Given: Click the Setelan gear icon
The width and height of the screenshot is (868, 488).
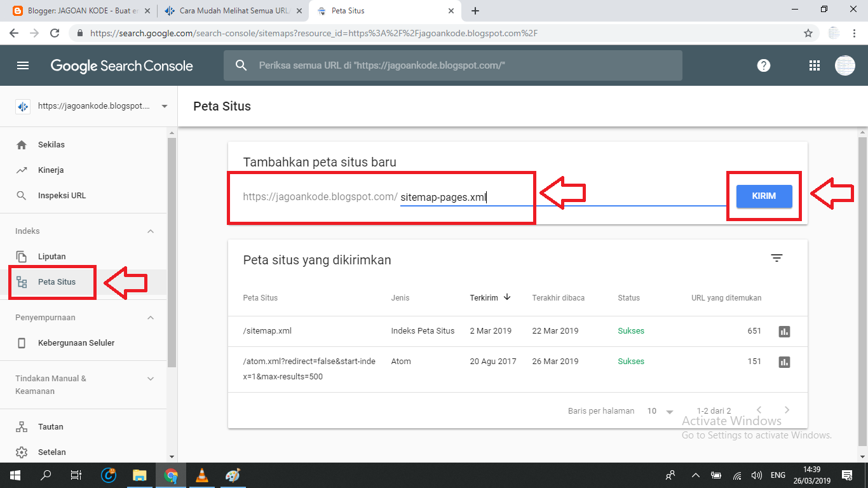Looking at the screenshot, I should [22, 452].
